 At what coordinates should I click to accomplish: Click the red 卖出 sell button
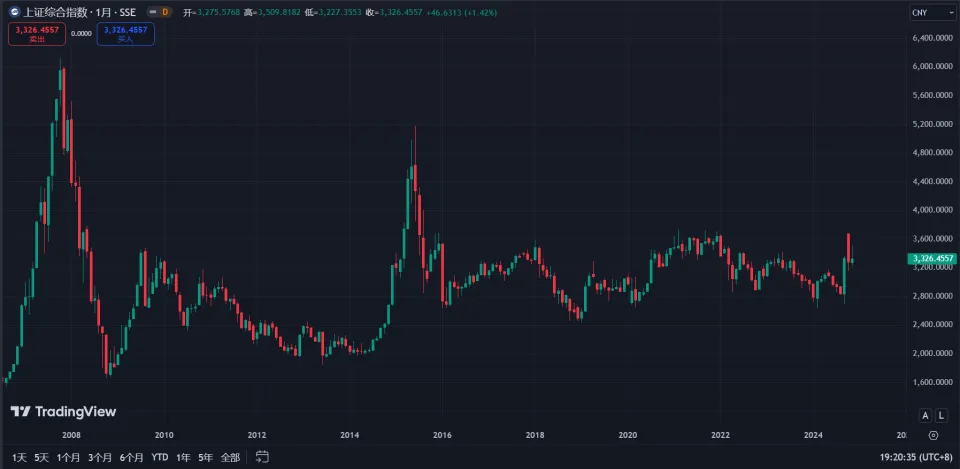[36, 34]
